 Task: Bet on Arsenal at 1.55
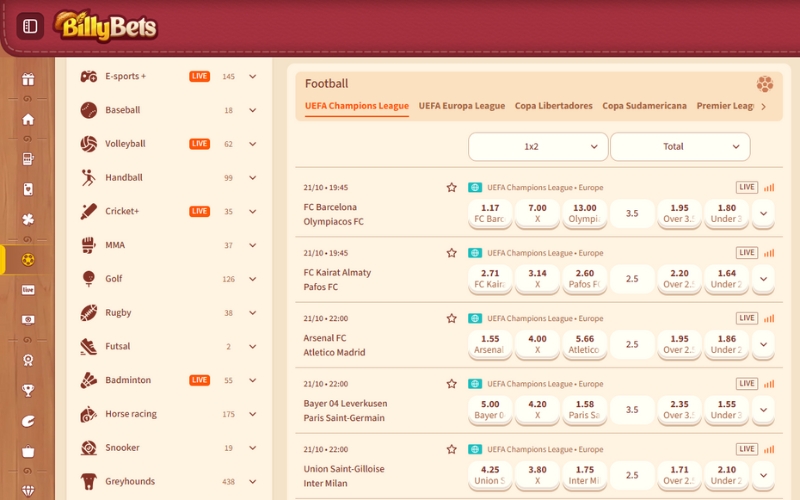click(490, 344)
